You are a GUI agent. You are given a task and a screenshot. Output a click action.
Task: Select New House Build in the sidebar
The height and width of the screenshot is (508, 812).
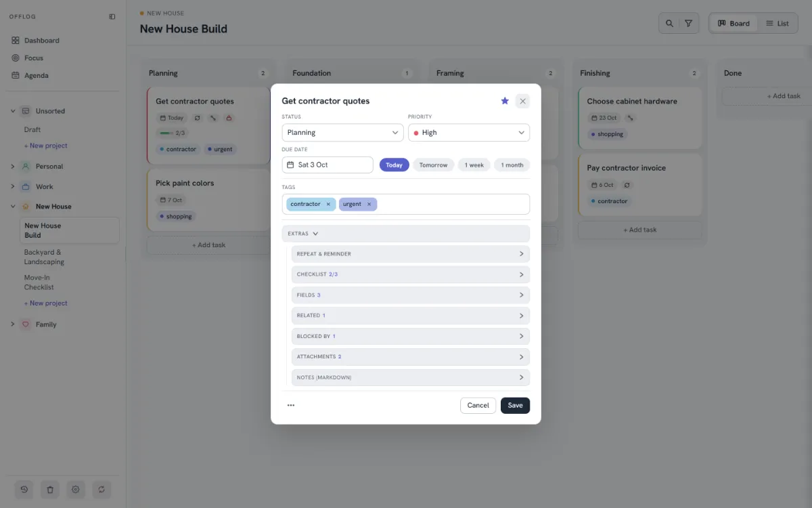[x=70, y=230]
